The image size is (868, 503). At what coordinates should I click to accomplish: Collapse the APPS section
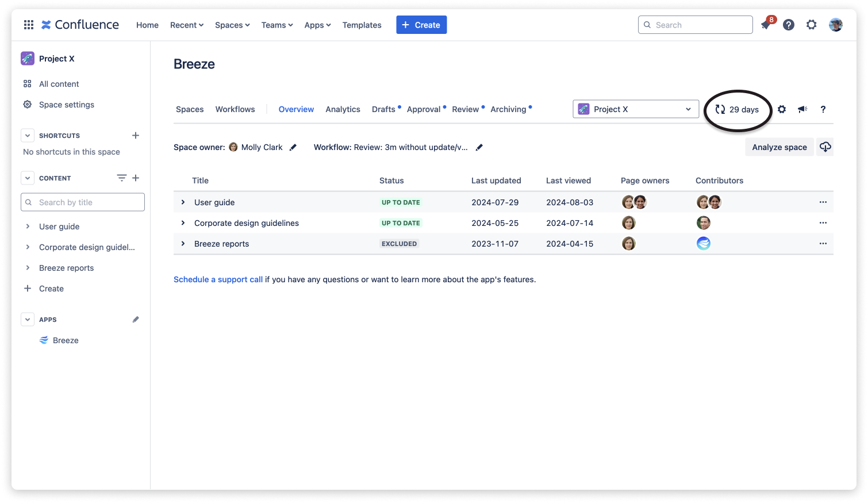coord(28,320)
